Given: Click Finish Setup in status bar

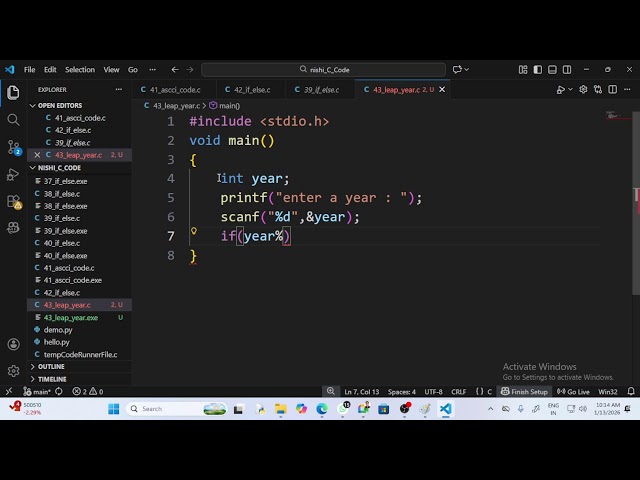Looking at the screenshot, I should (524, 391).
